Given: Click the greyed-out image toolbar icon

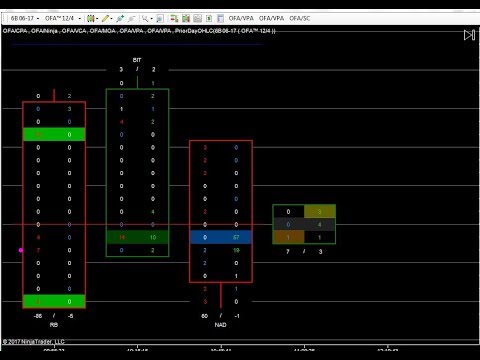Looking at the screenshot, I should tap(197, 18).
